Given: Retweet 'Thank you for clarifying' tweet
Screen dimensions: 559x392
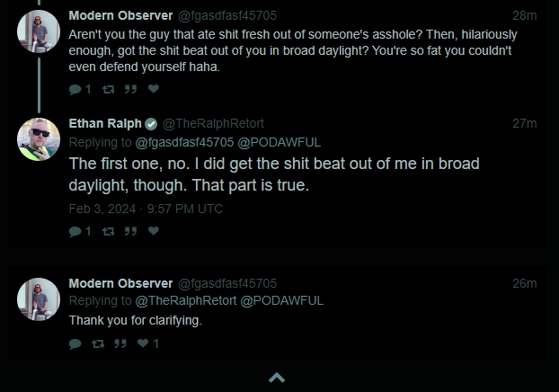Looking at the screenshot, I should pos(98,343).
